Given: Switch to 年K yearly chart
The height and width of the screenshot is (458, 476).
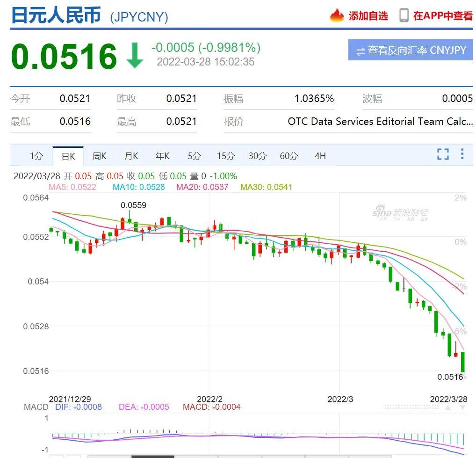Looking at the screenshot, I should 163,156.
